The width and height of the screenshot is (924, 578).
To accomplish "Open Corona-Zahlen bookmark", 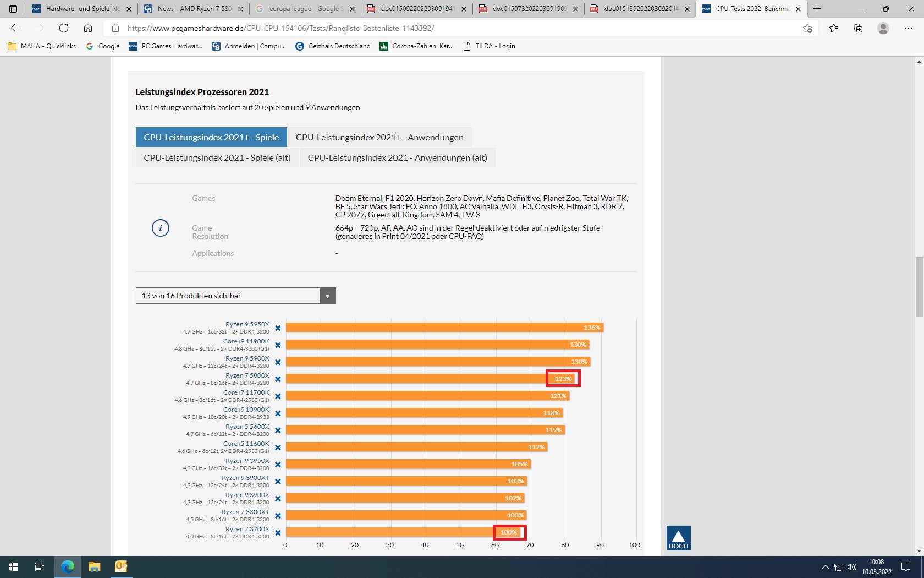I will tap(417, 46).
